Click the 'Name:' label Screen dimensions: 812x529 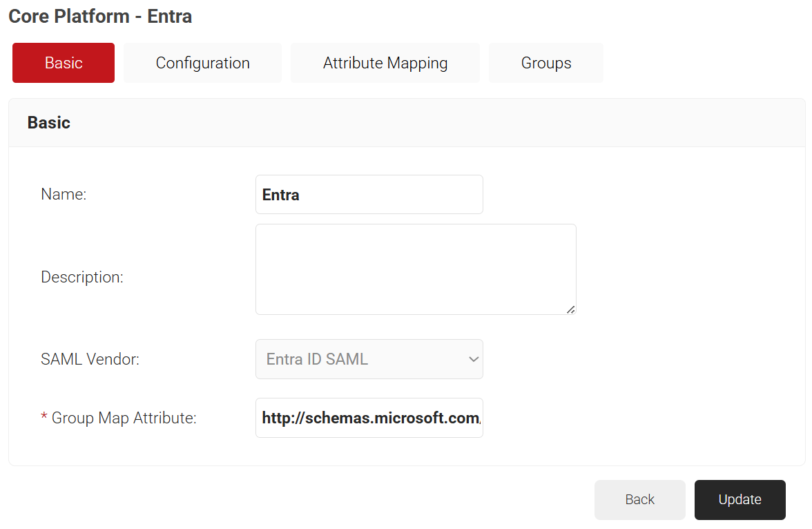click(64, 194)
